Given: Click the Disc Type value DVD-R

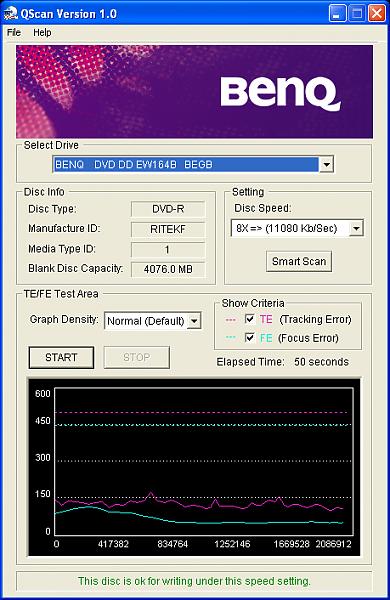Looking at the screenshot, I should click(x=168, y=209).
